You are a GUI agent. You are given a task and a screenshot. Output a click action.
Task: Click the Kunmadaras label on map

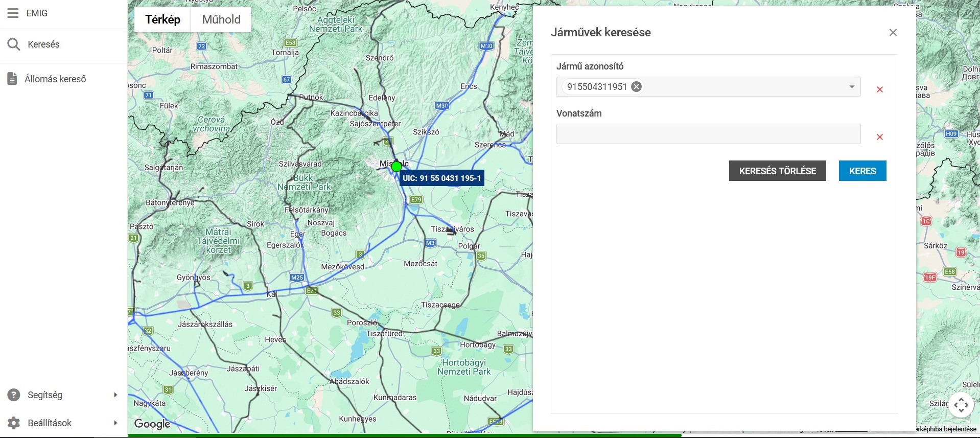395,398
